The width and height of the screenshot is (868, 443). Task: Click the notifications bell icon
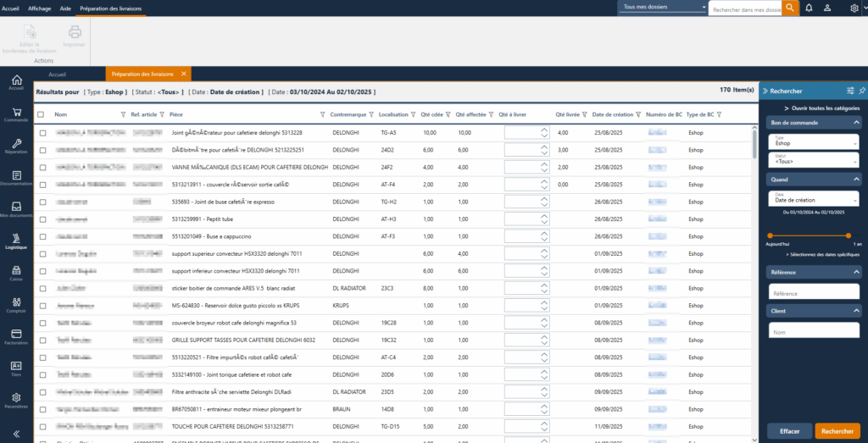tap(809, 8)
